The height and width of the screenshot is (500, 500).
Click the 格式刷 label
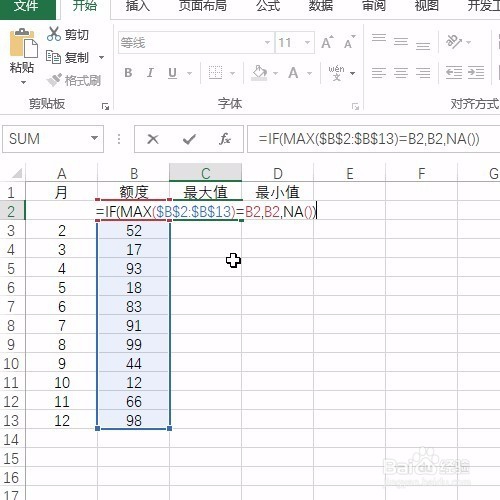click(x=83, y=80)
